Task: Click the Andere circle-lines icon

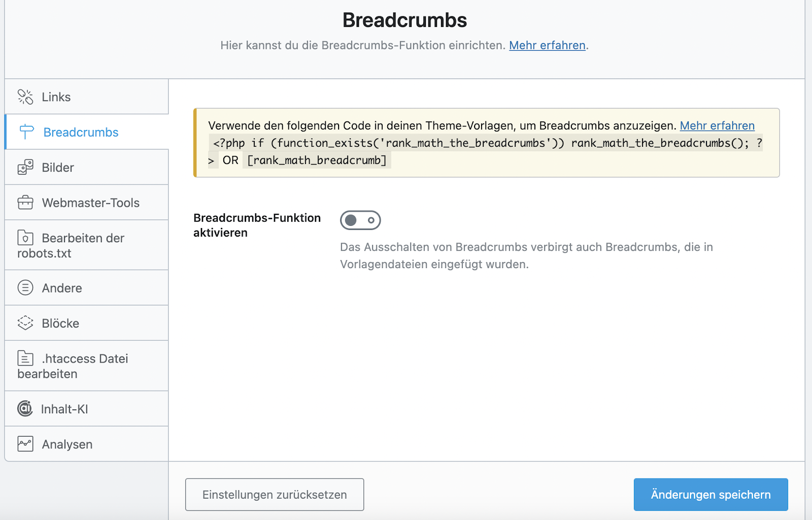Action: point(25,288)
